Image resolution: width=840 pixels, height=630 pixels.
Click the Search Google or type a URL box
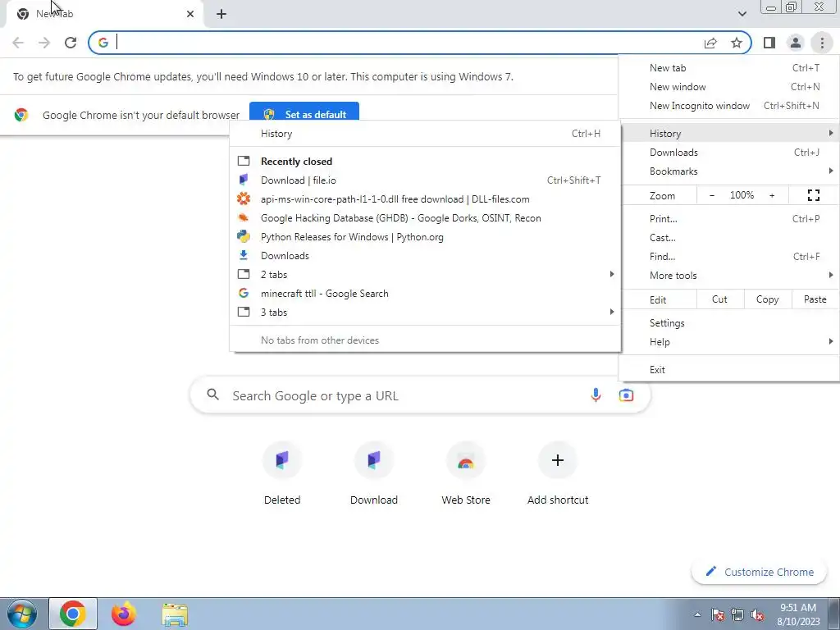tap(420, 395)
